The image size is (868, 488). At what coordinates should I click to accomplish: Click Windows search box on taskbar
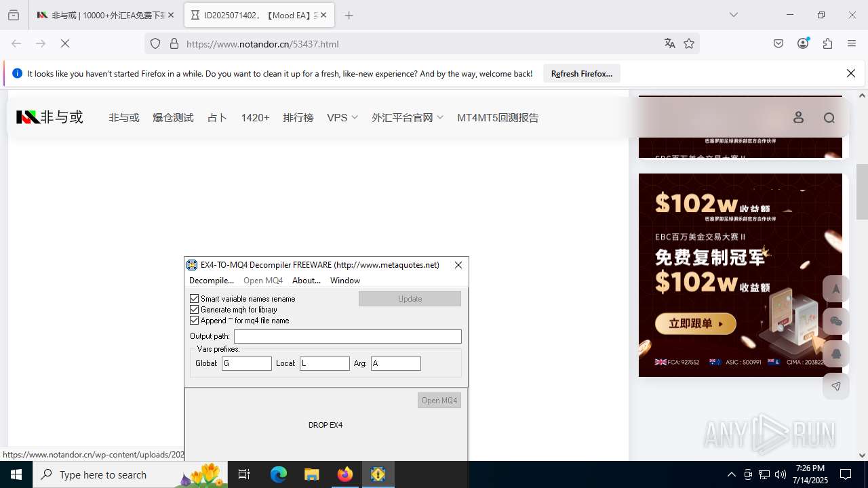pos(131,474)
